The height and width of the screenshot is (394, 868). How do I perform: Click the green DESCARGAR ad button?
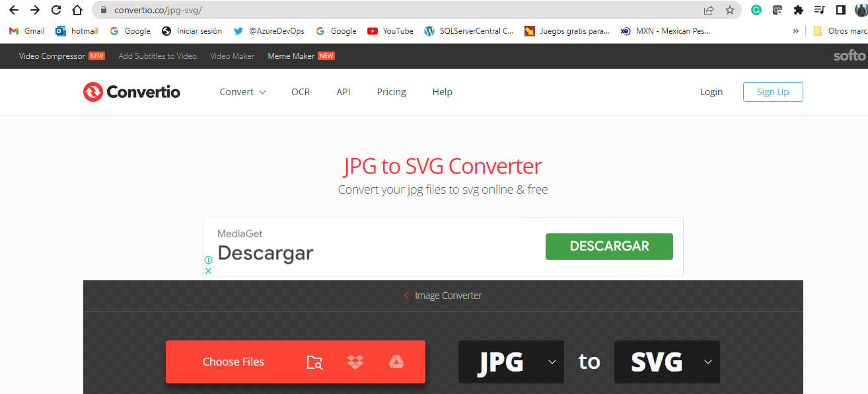pyautogui.click(x=609, y=246)
